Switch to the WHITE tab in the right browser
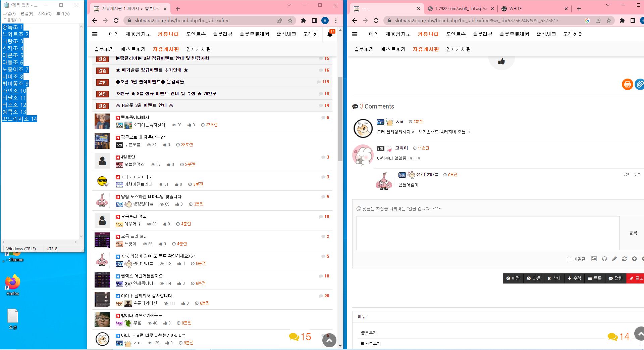Image resolution: width=644 pixels, height=350 pixels. [535, 9]
